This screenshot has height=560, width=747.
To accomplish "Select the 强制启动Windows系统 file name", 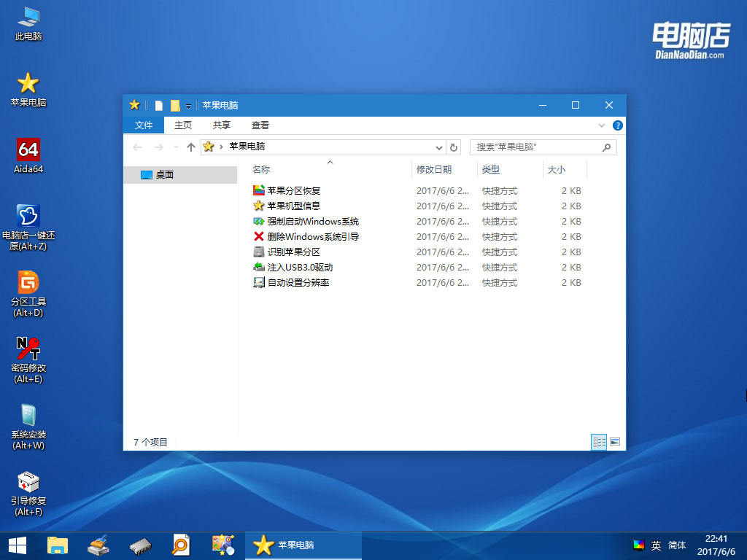I will pyautogui.click(x=313, y=221).
